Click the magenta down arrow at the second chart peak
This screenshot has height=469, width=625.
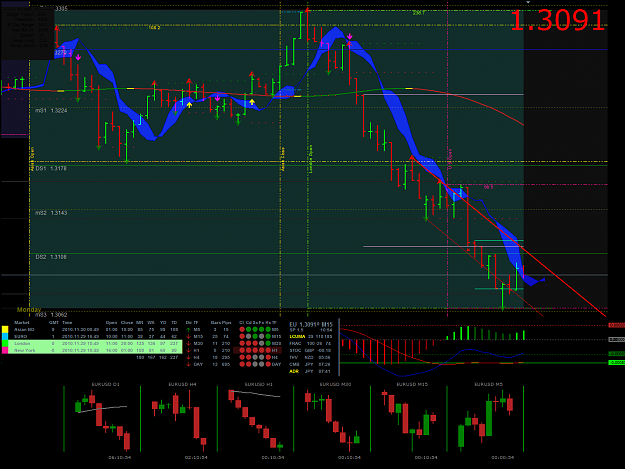coord(350,37)
